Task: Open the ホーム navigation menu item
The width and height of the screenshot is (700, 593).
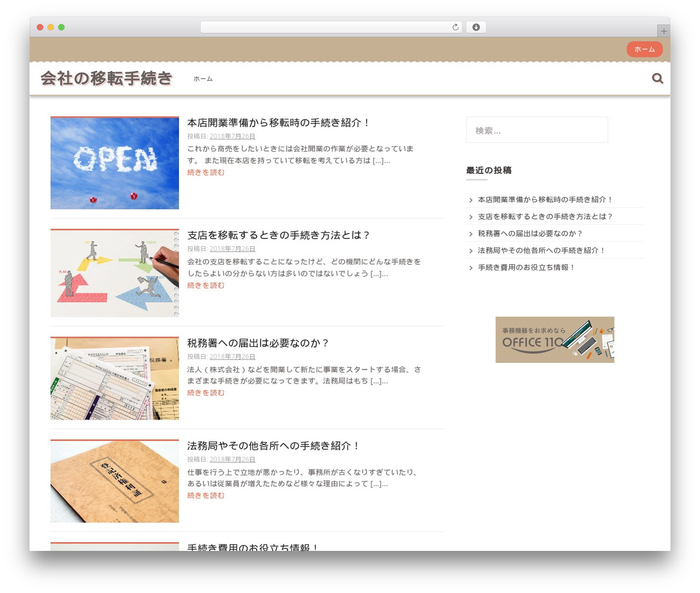Action: 203,79
